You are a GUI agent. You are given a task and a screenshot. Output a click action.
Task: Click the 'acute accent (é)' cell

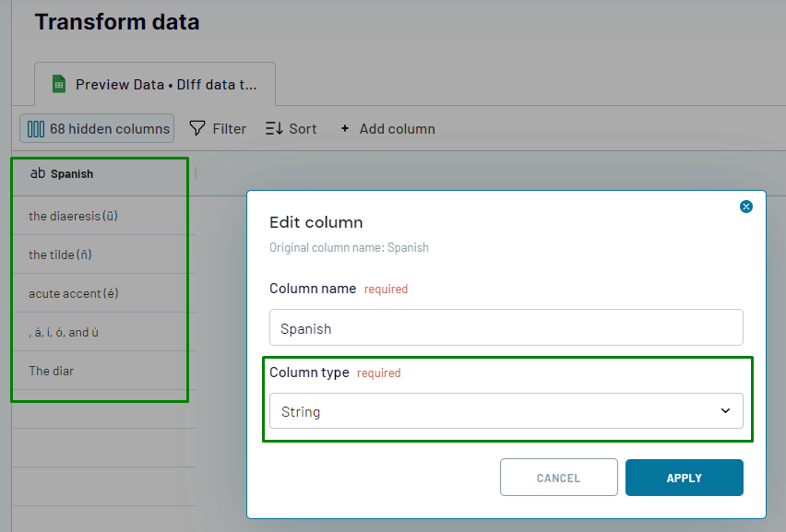tap(74, 293)
